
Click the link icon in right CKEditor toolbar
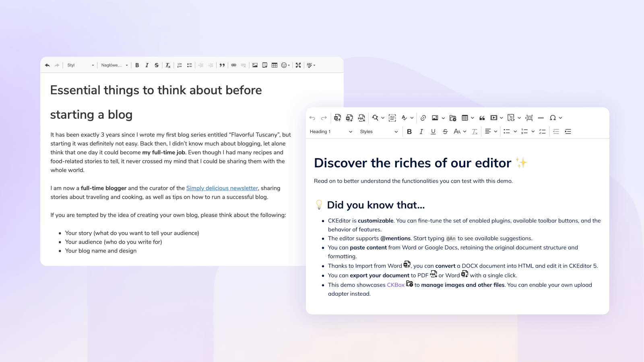[x=423, y=118]
